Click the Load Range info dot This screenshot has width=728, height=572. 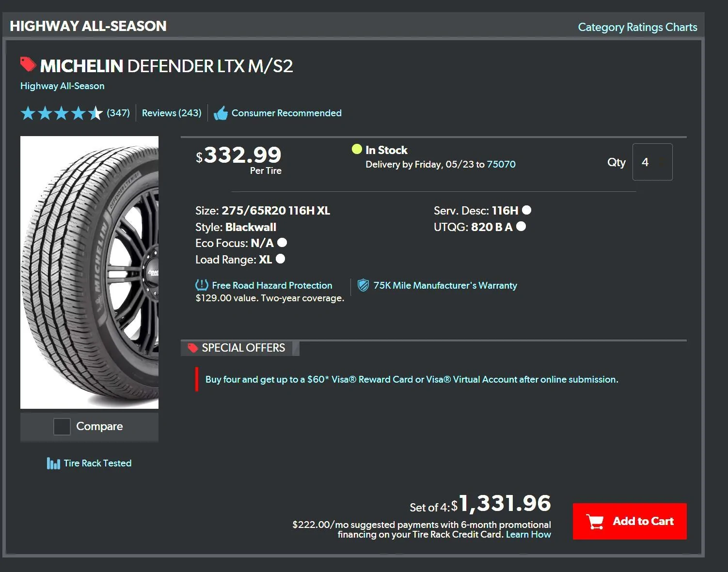pos(280,259)
